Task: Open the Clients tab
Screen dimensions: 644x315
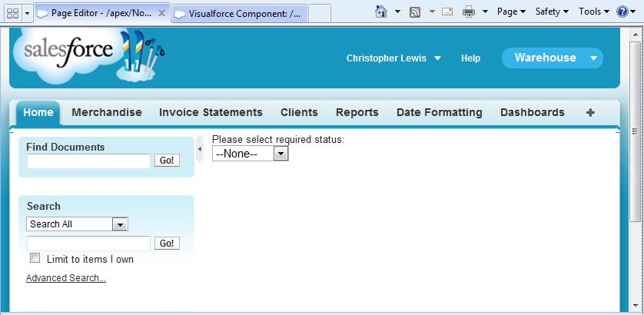Action: coord(299,112)
